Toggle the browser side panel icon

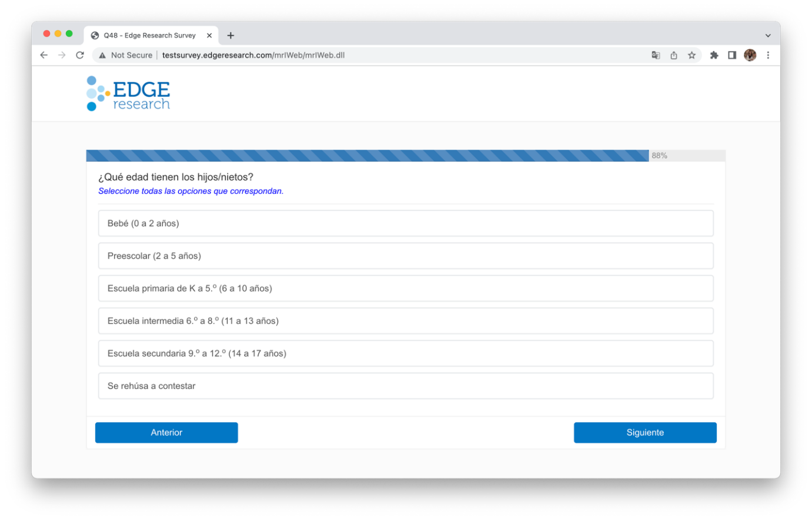(x=732, y=55)
